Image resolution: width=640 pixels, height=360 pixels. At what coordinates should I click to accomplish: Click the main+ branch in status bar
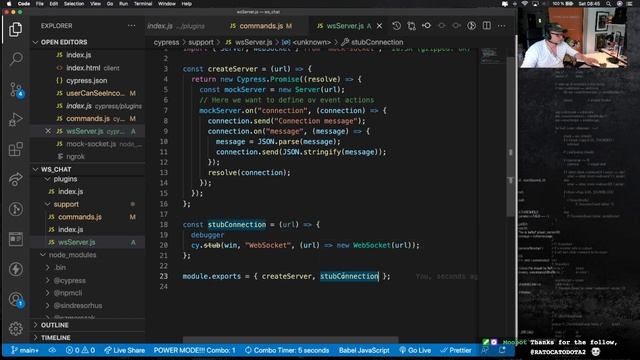24,350
